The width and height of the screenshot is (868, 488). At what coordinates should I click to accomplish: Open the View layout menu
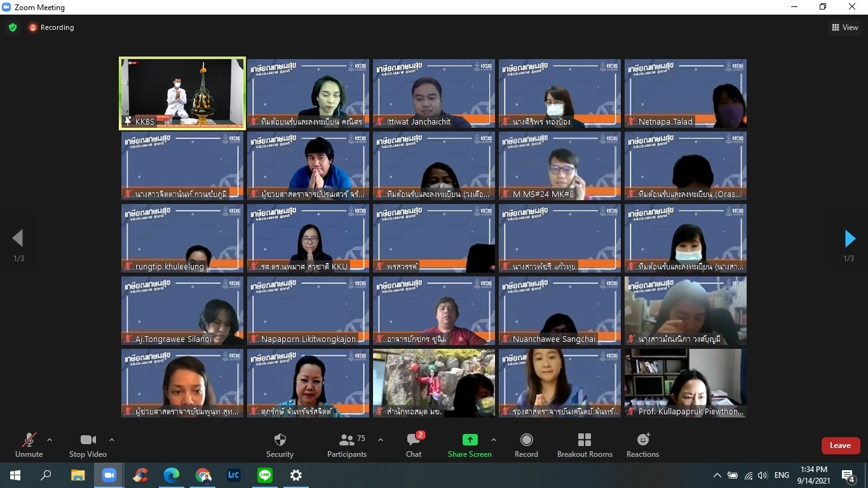(845, 27)
